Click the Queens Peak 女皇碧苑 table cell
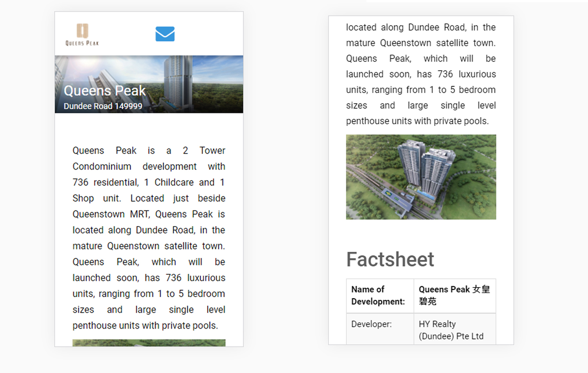 pyautogui.click(x=455, y=295)
